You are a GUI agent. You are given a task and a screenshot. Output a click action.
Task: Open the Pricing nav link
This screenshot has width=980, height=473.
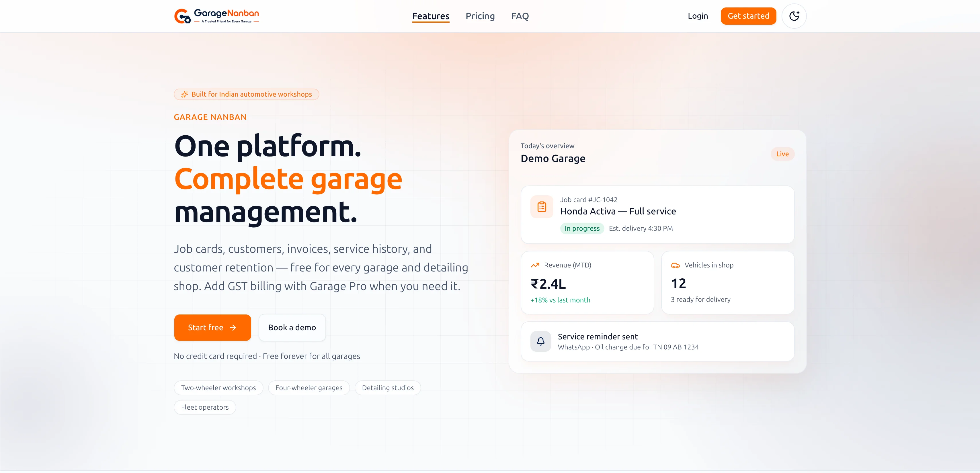(x=480, y=16)
